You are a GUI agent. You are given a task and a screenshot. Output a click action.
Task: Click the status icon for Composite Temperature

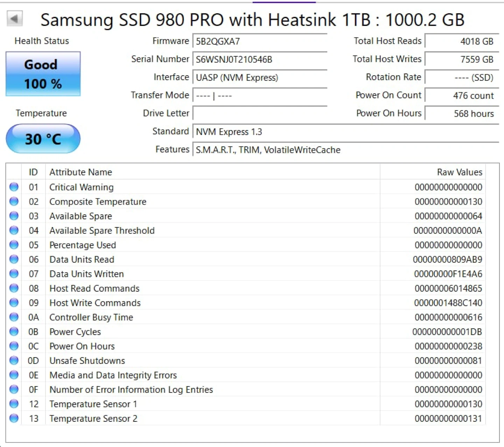pyautogui.click(x=14, y=201)
